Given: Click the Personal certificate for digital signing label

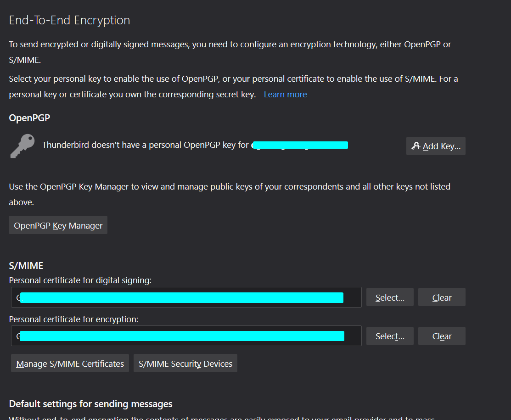Looking at the screenshot, I should (x=80, y=280).
